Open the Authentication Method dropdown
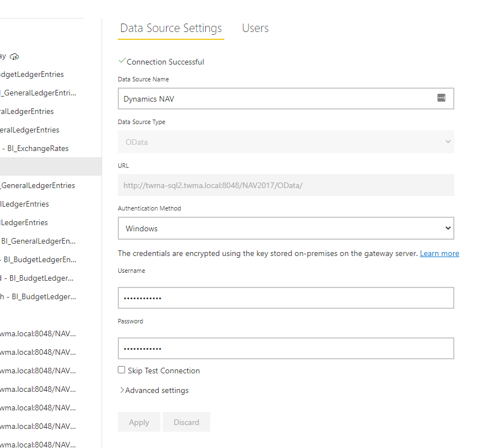 tap(285, 228)
